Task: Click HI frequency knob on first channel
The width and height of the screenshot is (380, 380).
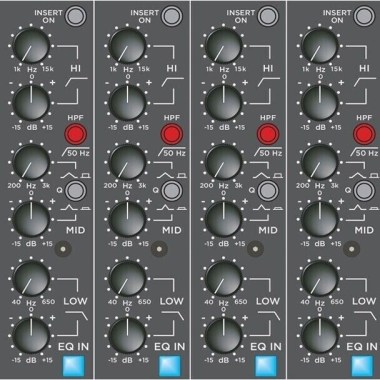Action: (31, 45)
